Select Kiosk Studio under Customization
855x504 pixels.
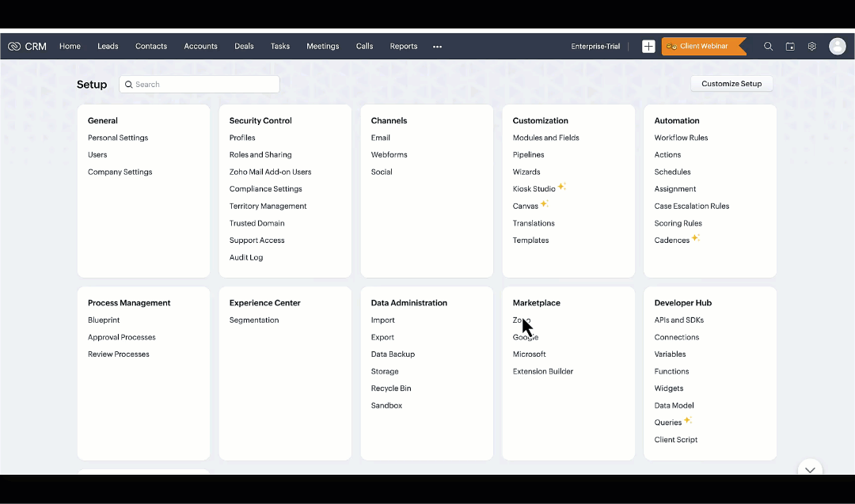pos(534,189)
